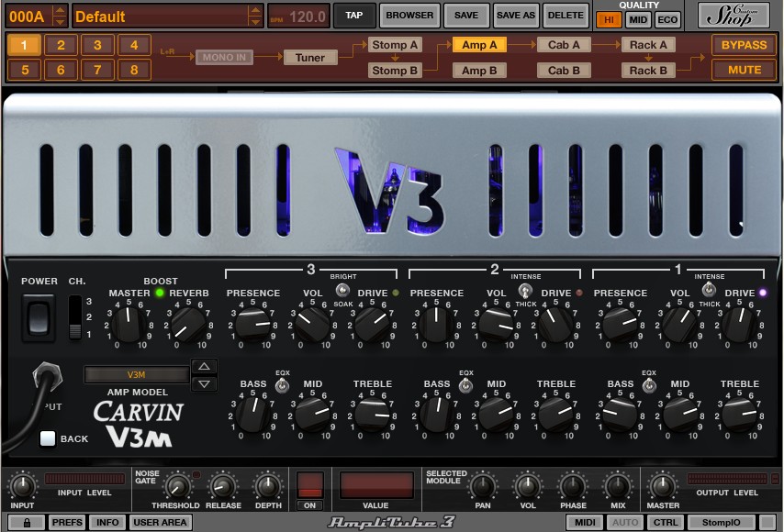Switch to the Stomp A module
Image resolution: width=784 pixels, height=532 pixels.
[x=394, y=45]
